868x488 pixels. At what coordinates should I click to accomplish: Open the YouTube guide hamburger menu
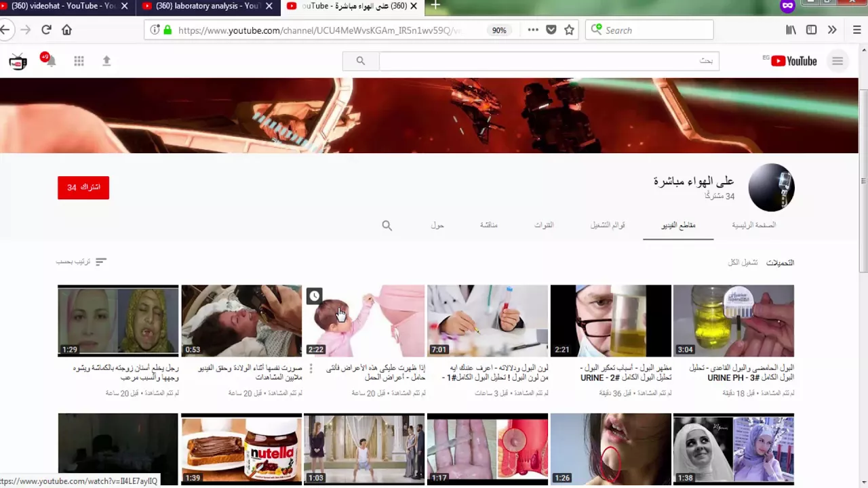(837, 61)
